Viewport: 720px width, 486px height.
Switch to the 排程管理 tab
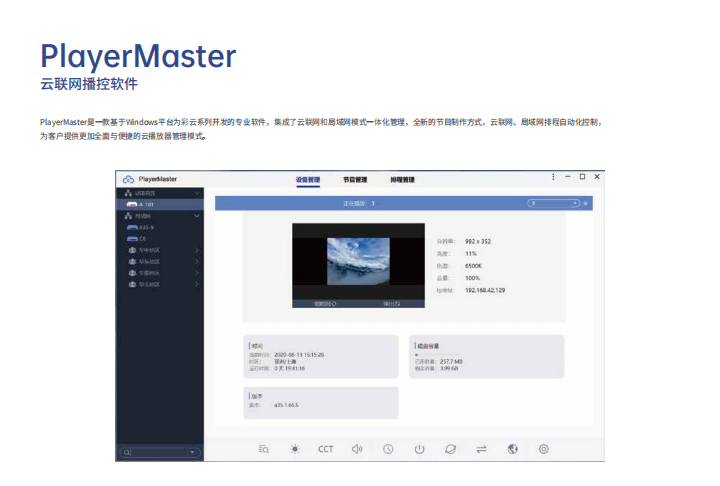pos(402,180)
